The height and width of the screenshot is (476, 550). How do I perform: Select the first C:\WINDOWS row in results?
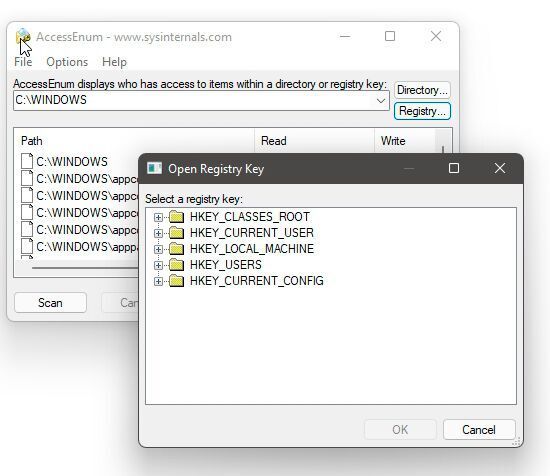72,161
